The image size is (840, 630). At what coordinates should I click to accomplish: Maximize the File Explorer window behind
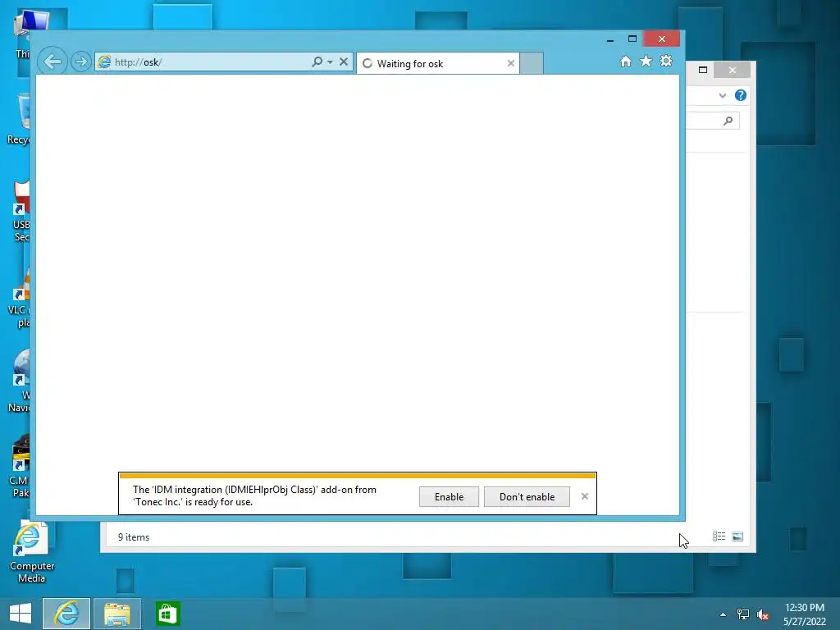click(x=703, y=70)
